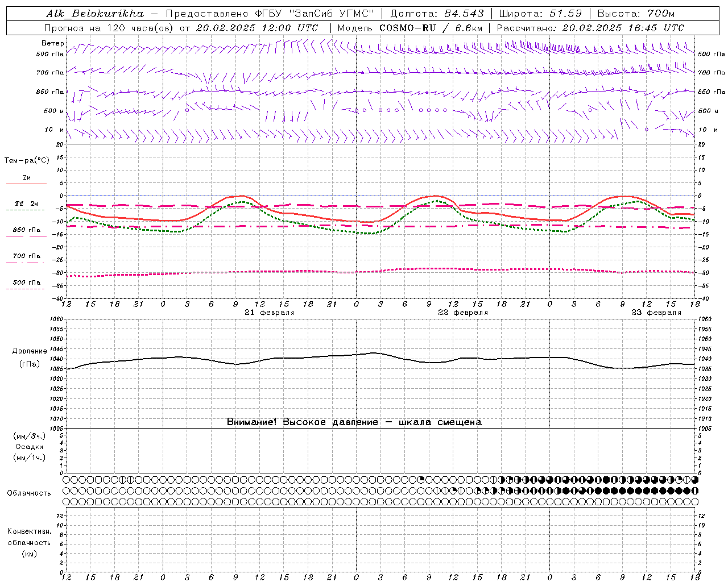Image resolution: width=728 pixels, height=582 pixels.
Task: Click the Ветер wind section label
Action: (x=52, y=43)
